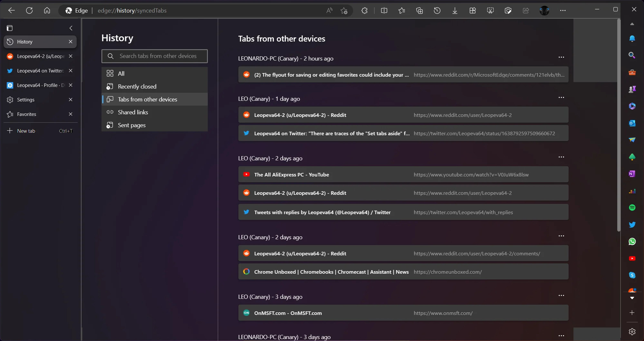This screenshot has height=341, width=644.
Task: Open the Extensions puzzle icon in toolbar
Action: tap(364, 11)
